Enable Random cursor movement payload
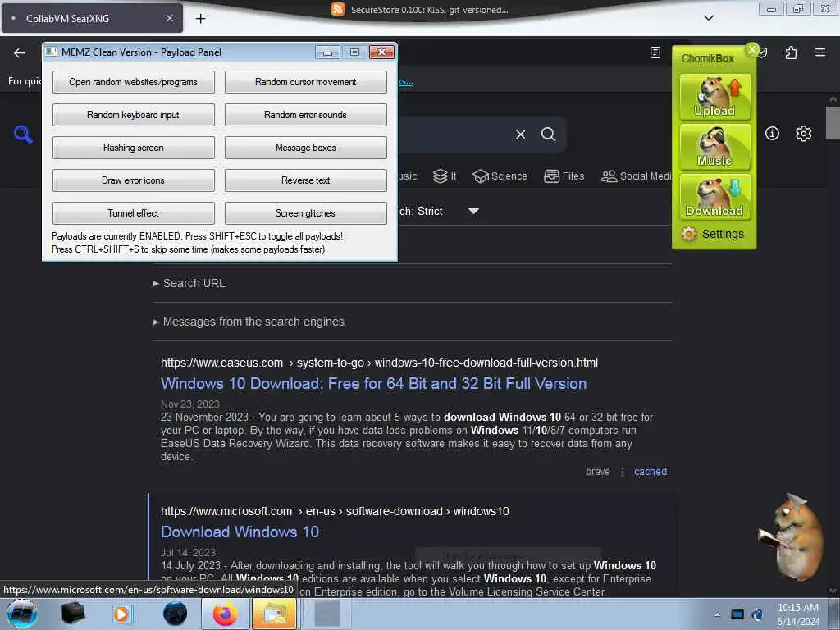 point(305,82)
